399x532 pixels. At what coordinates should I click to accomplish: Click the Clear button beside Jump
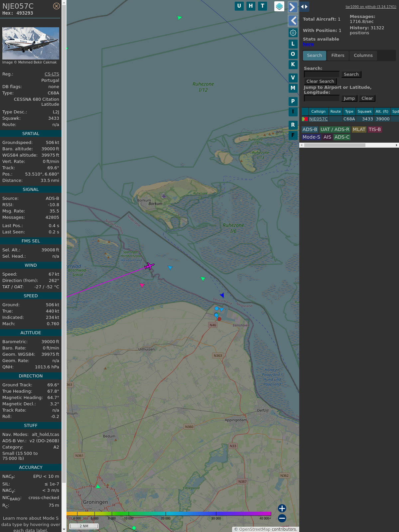[x=367, y=98]
